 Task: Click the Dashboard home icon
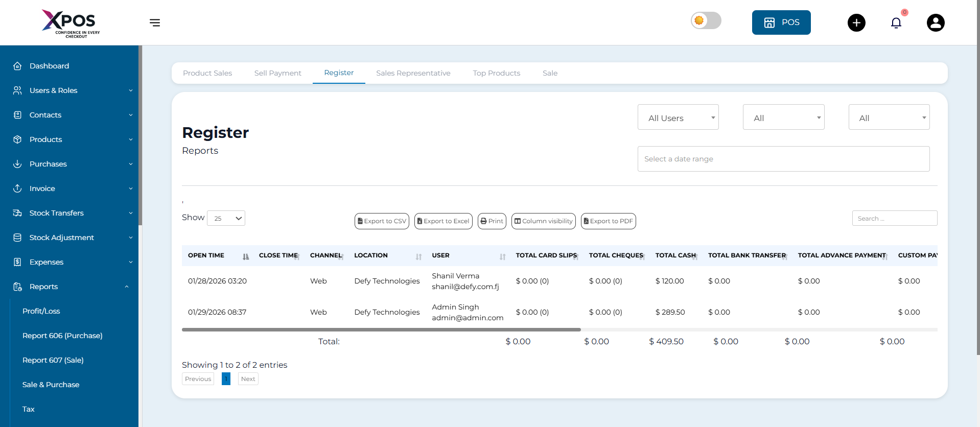coord(17,66)
